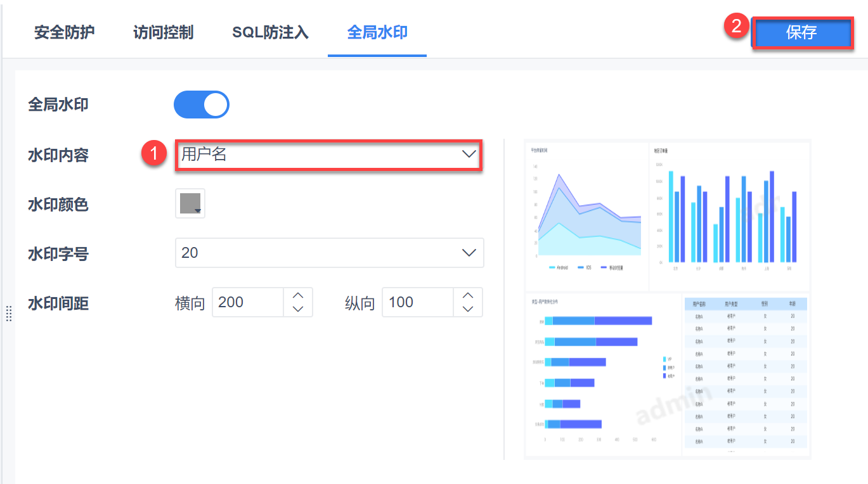Click the 横向 spacing input field
Viewport: 868px width, 484px height.
tap(248, 302)
